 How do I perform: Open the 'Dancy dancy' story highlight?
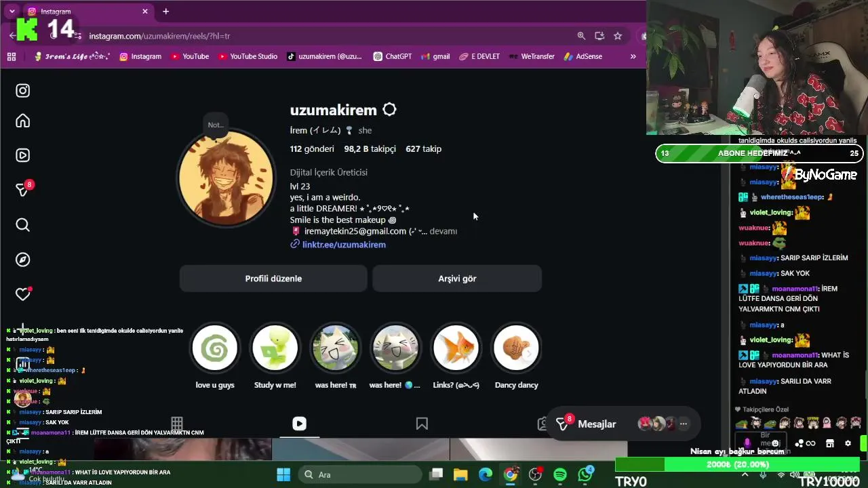click(516, 348)
